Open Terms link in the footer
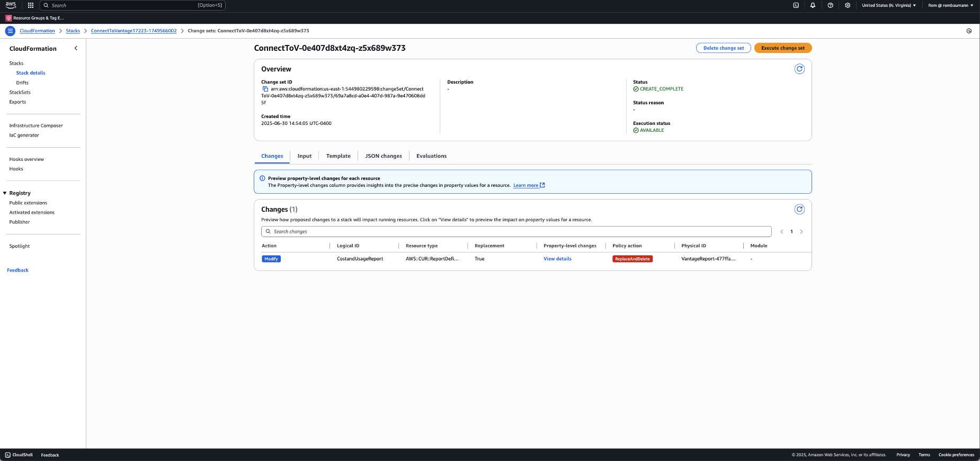The height and width of the screenshot is (461, 980). tap(924, 455)
